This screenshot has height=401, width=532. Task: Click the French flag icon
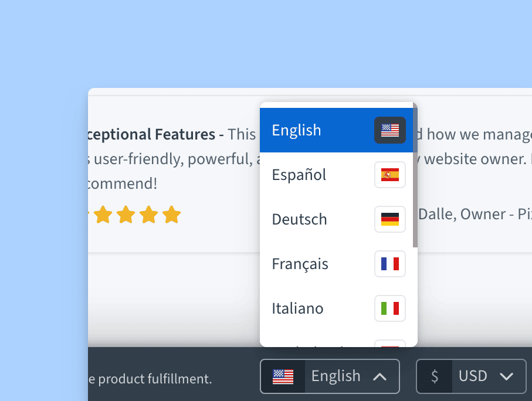pos(390,264)
